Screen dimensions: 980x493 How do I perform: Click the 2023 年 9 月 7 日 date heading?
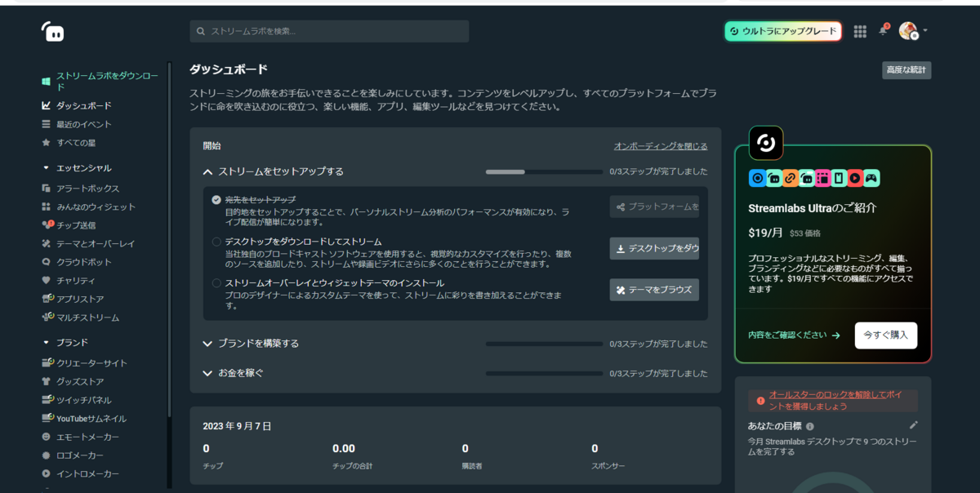point(238,426)
